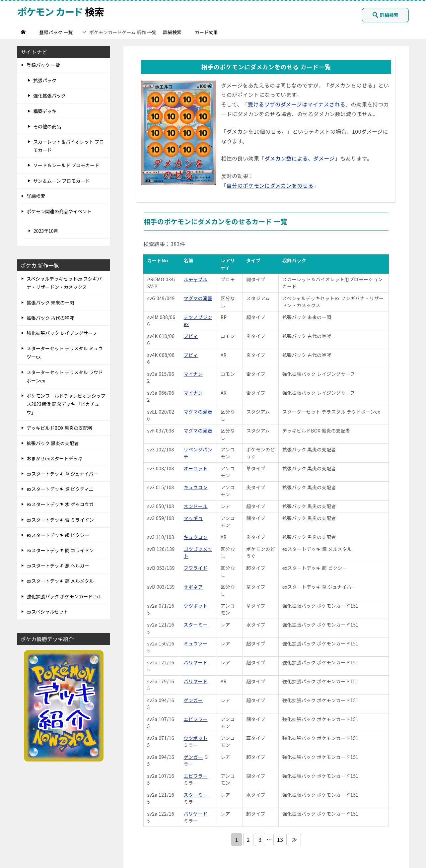Open the ミュウツー card link

pyautogui.click(x=195, y=643)
